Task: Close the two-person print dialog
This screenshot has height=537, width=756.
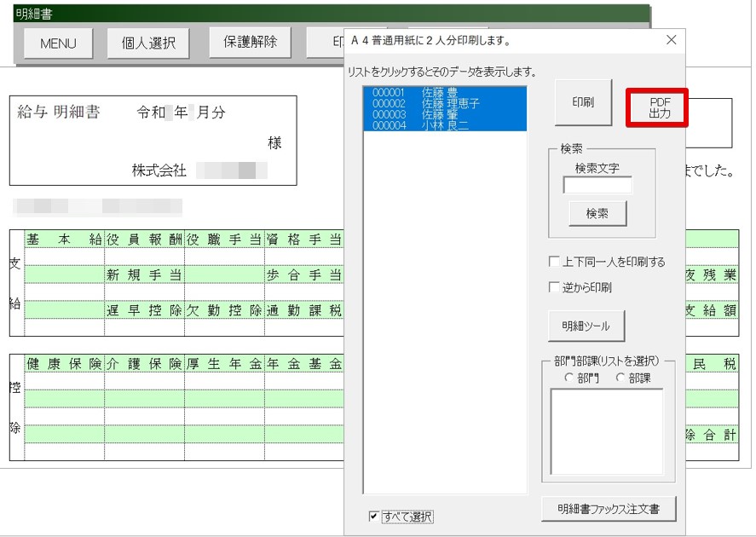Action: [671, 39]
